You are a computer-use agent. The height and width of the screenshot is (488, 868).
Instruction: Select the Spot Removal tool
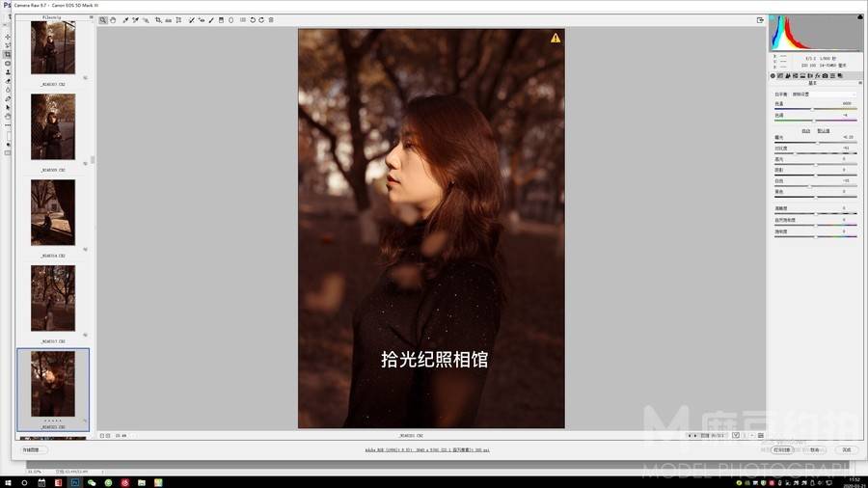click(x=192, y=20)
